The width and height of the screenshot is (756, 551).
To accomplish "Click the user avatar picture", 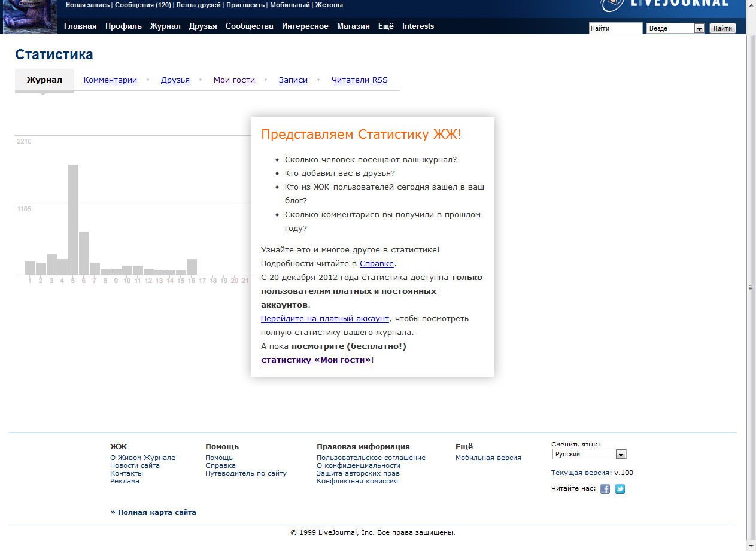I will [x=30, y=17].
